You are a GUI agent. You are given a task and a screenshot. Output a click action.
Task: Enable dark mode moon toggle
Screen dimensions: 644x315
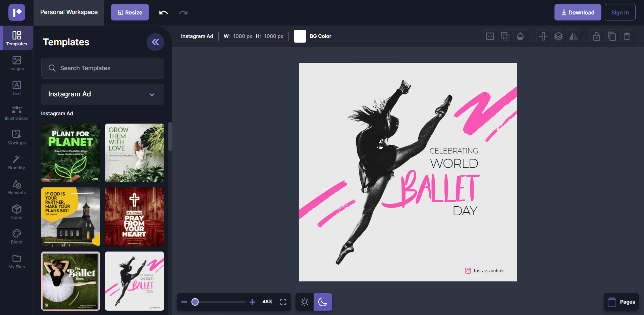tap(323, 302)
